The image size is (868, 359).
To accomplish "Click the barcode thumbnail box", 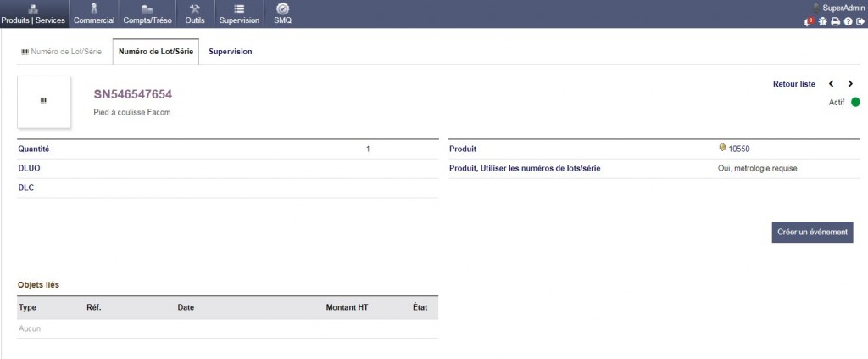I will (44, 102).
